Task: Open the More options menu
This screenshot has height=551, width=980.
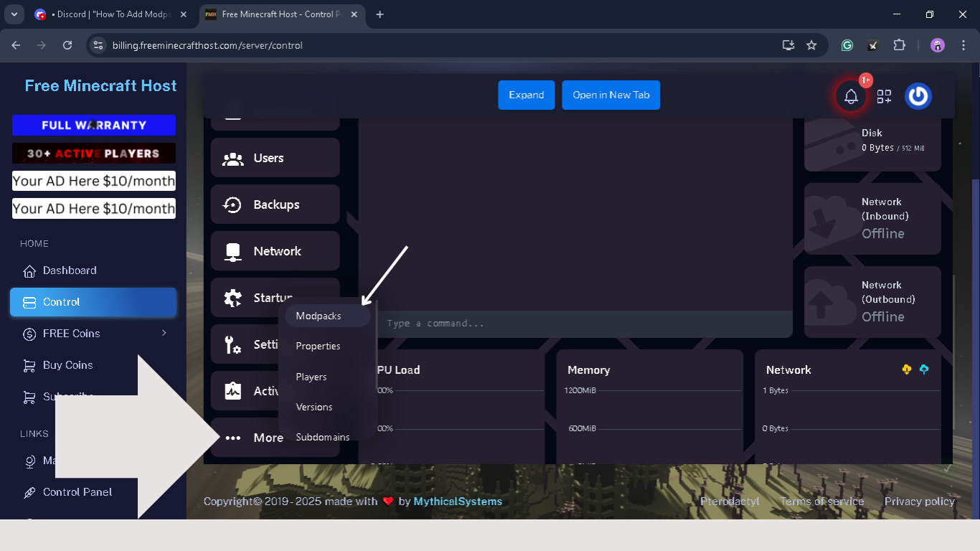Action: click(x=275, y=438)
